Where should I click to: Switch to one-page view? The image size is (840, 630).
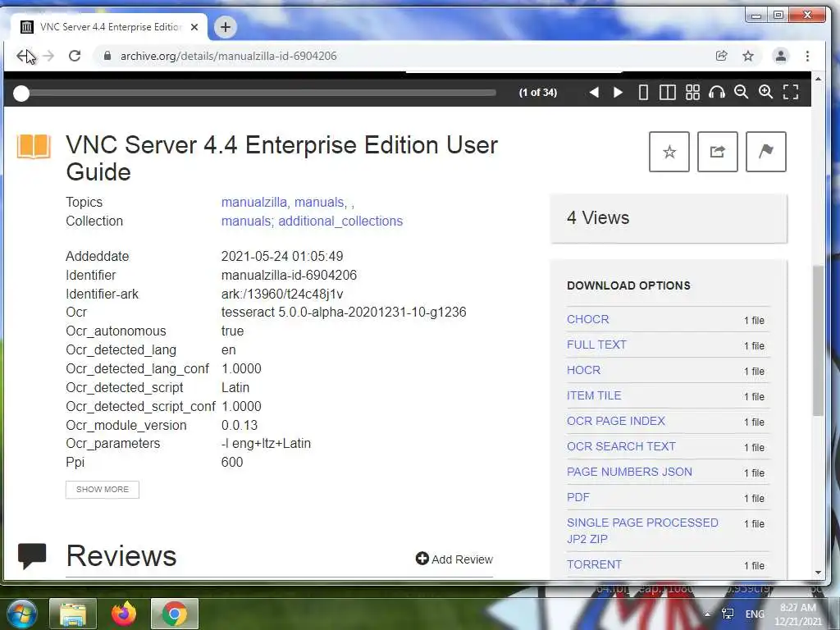point(643,92)
